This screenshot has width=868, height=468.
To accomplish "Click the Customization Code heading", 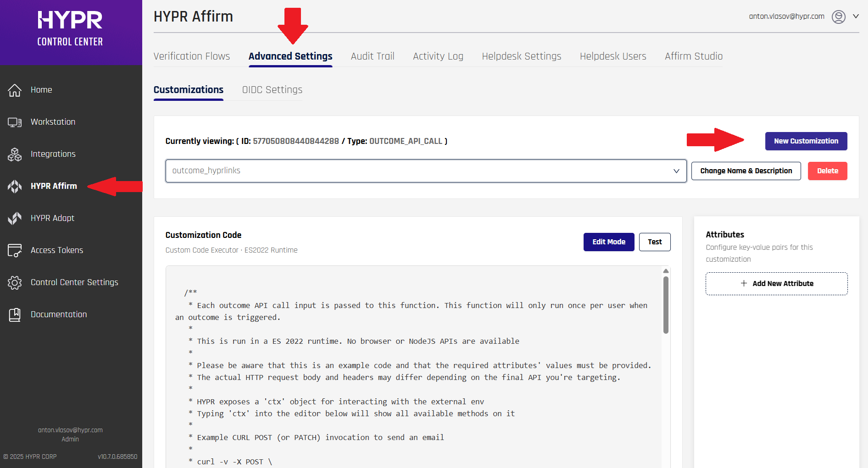I will [x=203, y=235].
